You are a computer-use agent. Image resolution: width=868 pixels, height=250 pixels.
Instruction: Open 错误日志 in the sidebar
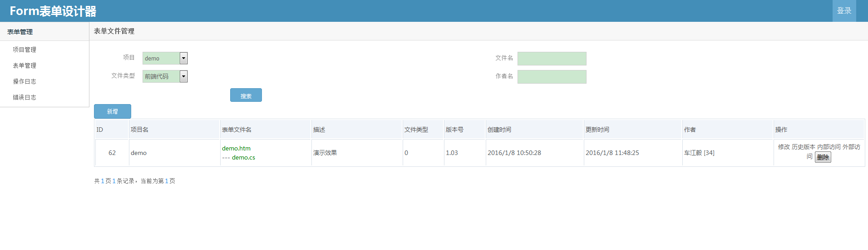[25, 97]
